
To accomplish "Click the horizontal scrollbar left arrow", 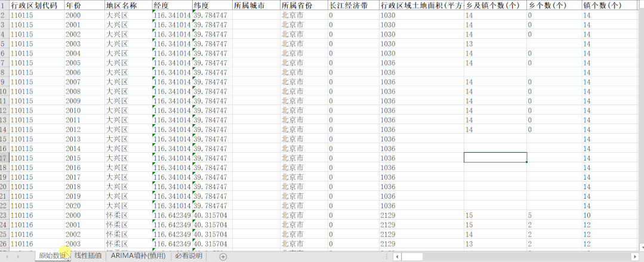I will (x=397, y=256).
